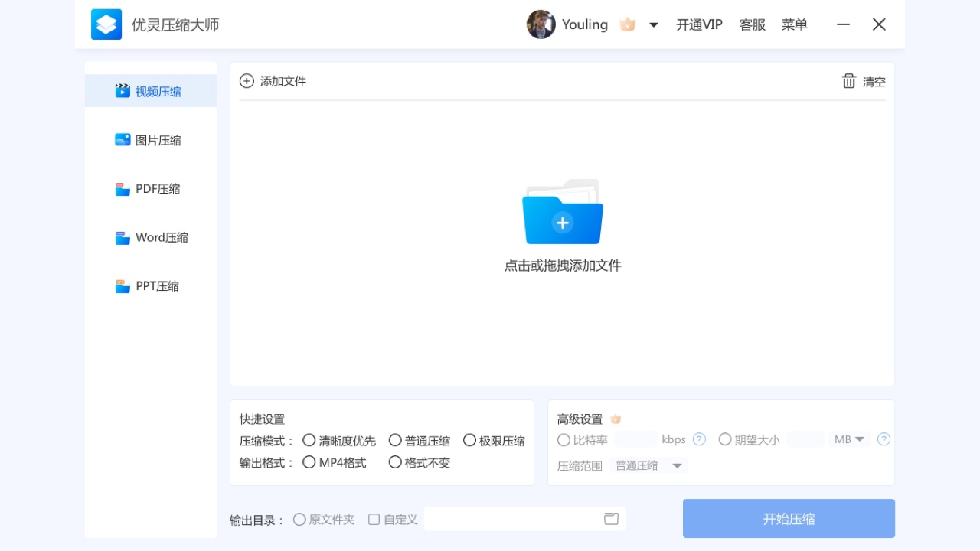This screenshot has width=980, height=551.
Task: Select MP4格式 as output format
Action: point(309,462)
